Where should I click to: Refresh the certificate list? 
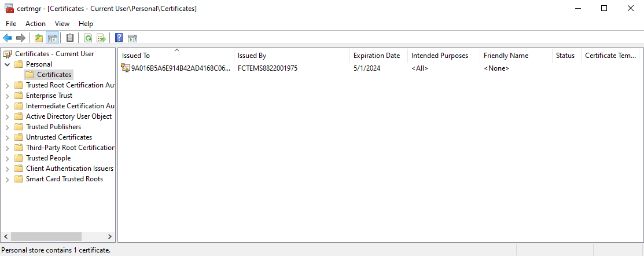(x=88, y=38)
